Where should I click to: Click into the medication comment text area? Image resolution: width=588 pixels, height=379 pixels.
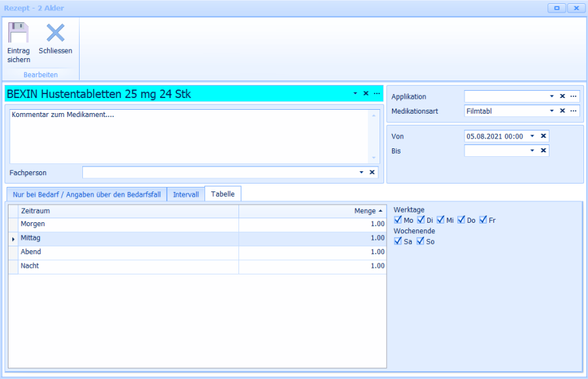(x=189, y=137)
